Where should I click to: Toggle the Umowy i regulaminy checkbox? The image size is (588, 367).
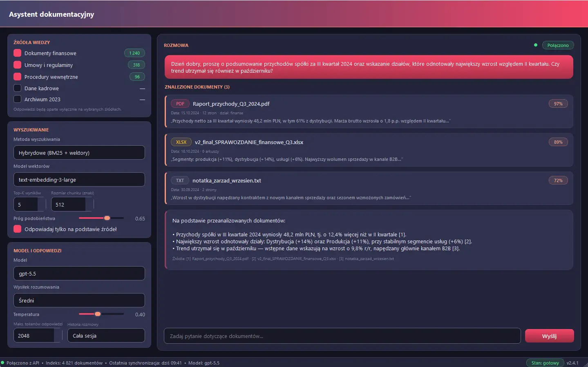[17, 65]
